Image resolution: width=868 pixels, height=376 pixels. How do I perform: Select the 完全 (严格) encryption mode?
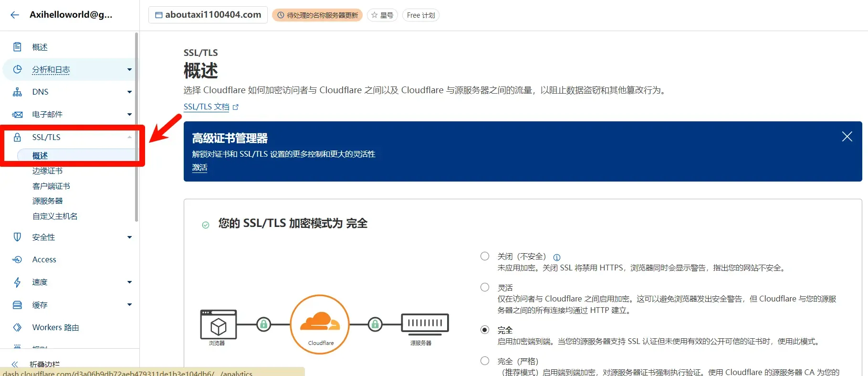(x=485, y=361)
